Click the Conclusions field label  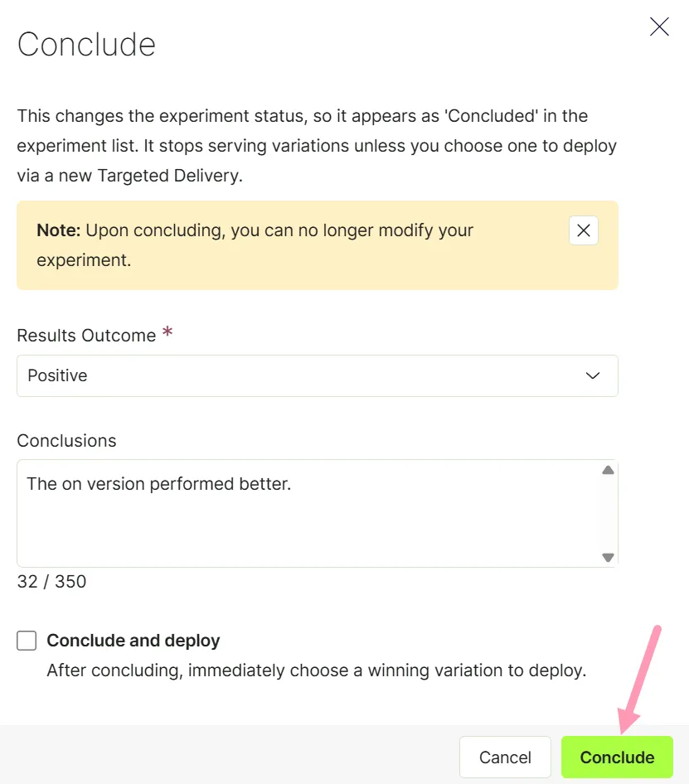click(x=66, y=441)
